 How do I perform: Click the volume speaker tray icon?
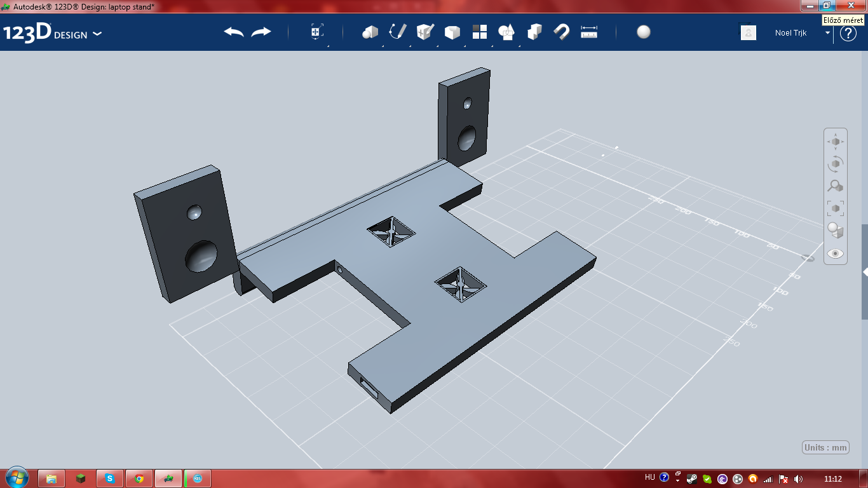pos(798,478)
